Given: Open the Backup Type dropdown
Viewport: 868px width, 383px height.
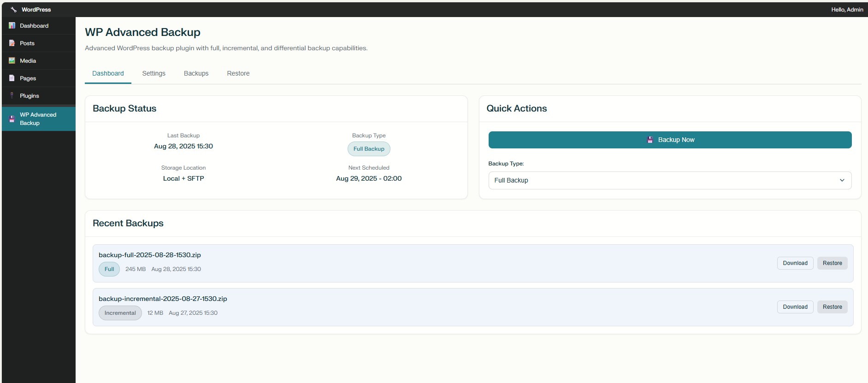Looking at the screenshot, I should (x=670, y=180).
